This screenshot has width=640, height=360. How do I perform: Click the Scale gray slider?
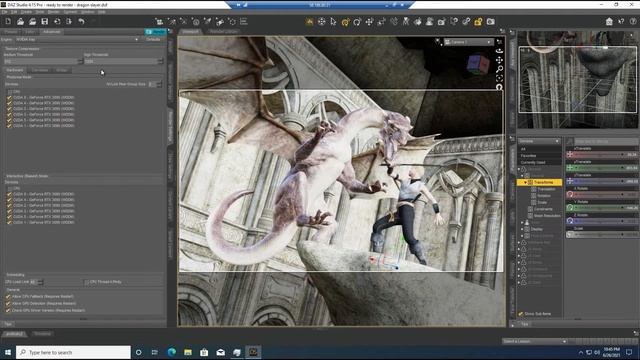(602, 234)
